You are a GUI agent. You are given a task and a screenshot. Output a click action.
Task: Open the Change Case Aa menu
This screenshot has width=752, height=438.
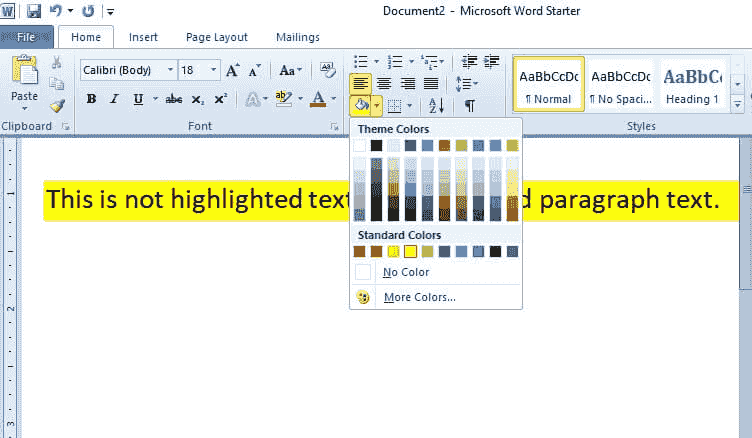[291, 70]
